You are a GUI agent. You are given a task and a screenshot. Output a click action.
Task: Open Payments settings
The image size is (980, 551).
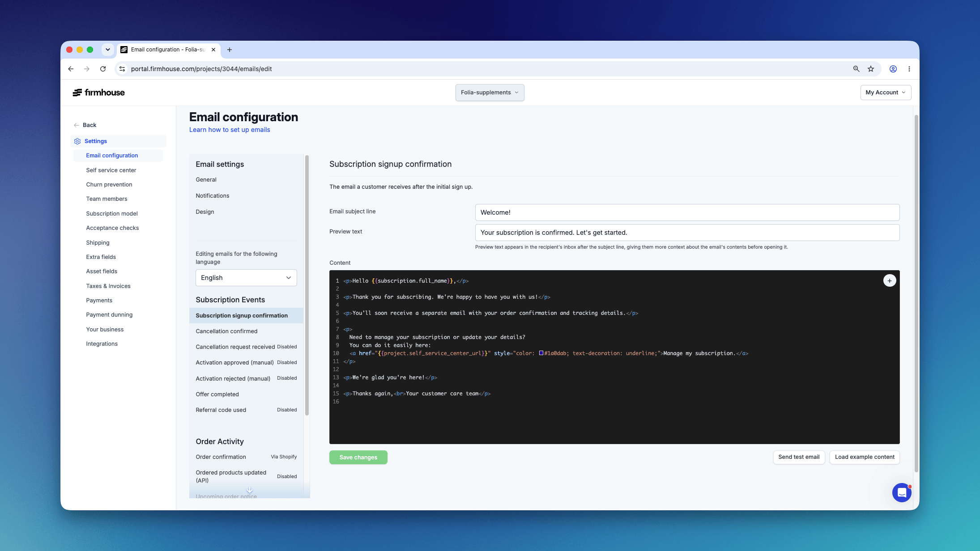pos(99,301)
